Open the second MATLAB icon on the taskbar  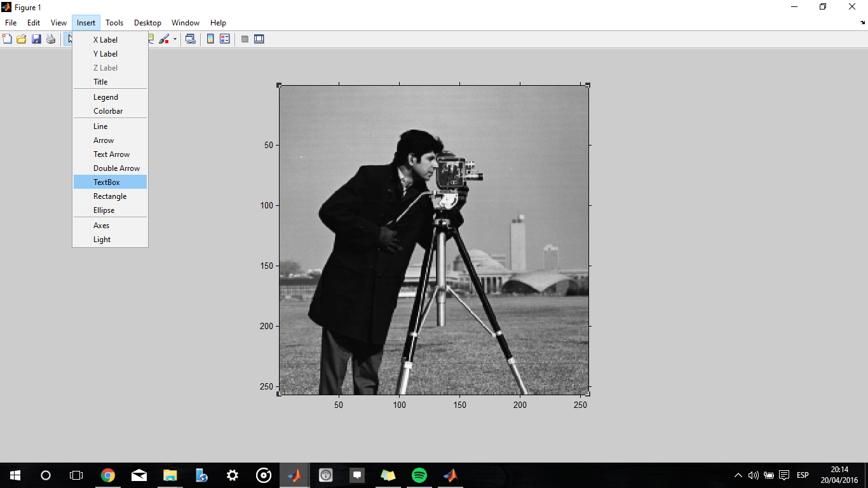[x=451, y=475]
